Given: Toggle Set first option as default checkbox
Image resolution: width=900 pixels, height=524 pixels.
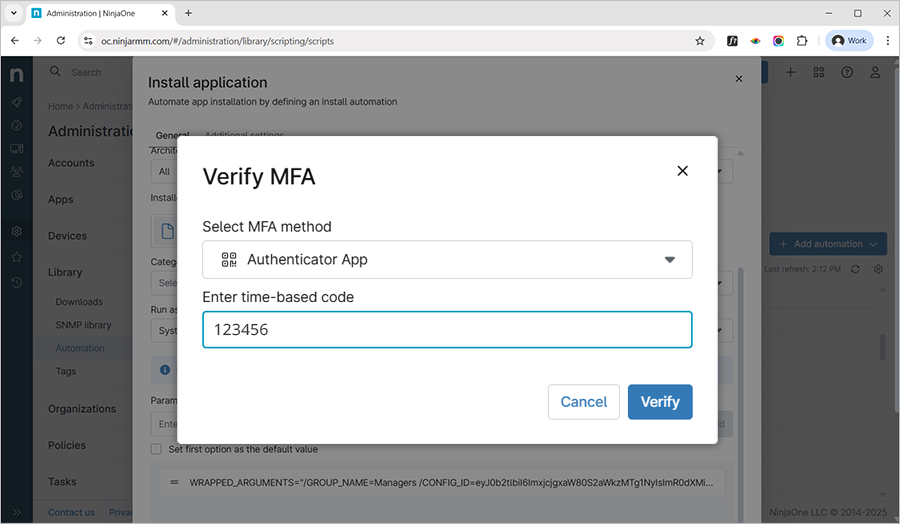Looking at the screenshot, I should tap(156, 450).
